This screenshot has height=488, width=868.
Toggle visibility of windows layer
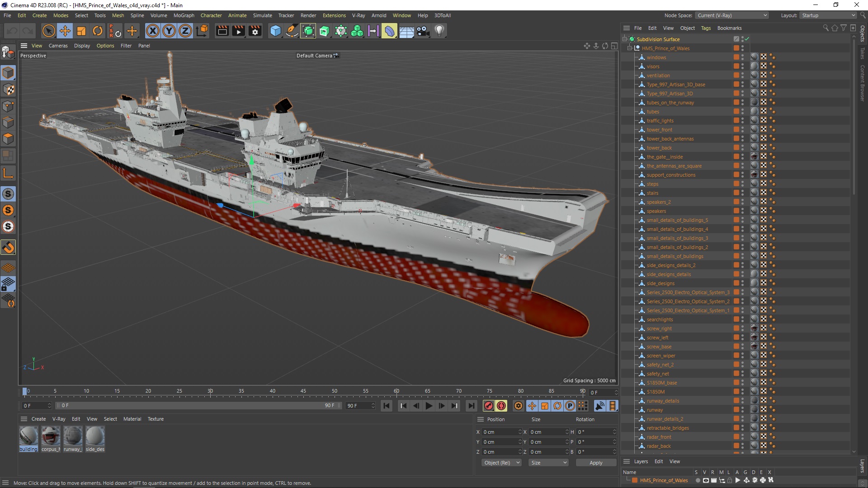(x=744, y=56)
